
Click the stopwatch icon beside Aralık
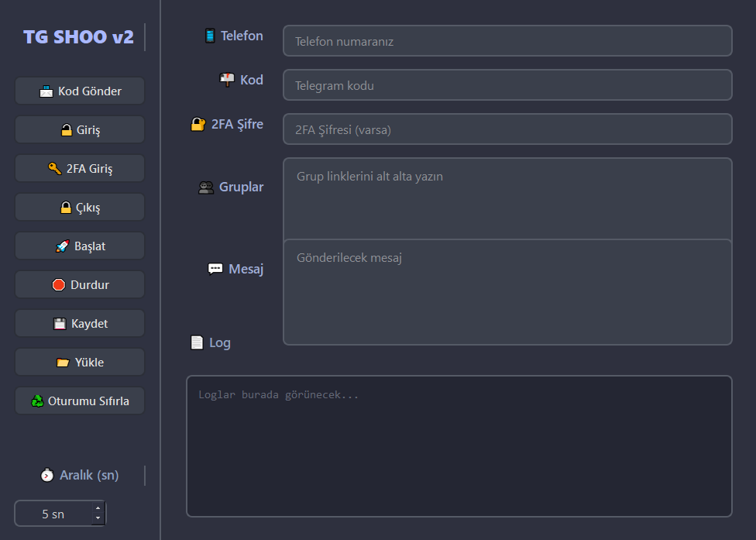46,475
